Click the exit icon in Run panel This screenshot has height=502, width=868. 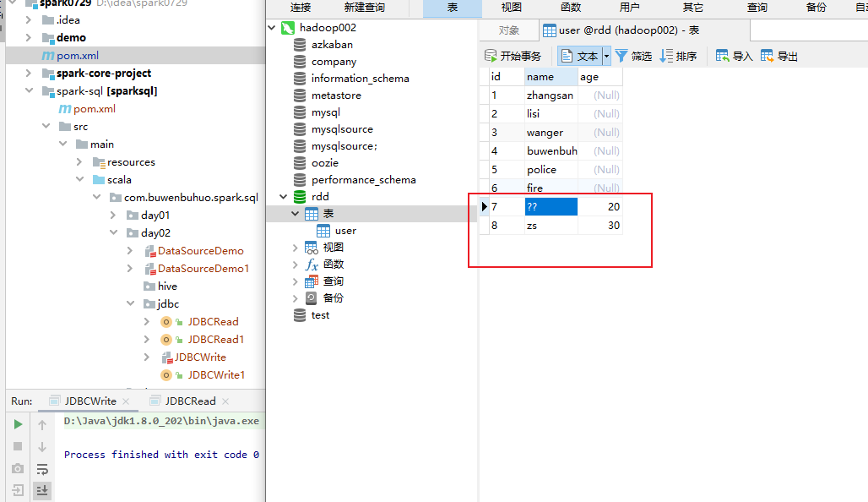tap(18, 490)
